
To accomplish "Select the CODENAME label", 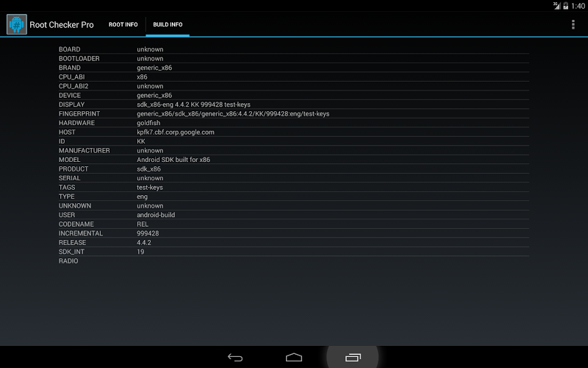I will [x=76, y=224].
